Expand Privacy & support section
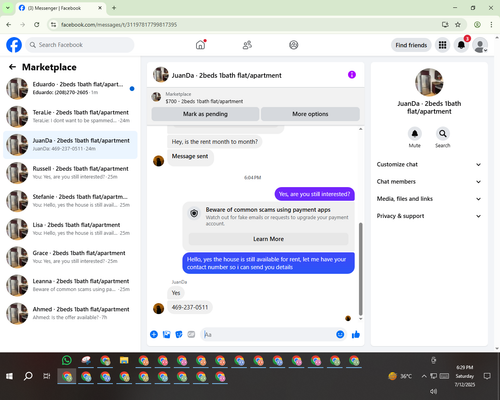Screen dimensions: 500x400 pyautogui.click(x=429, y=216)
